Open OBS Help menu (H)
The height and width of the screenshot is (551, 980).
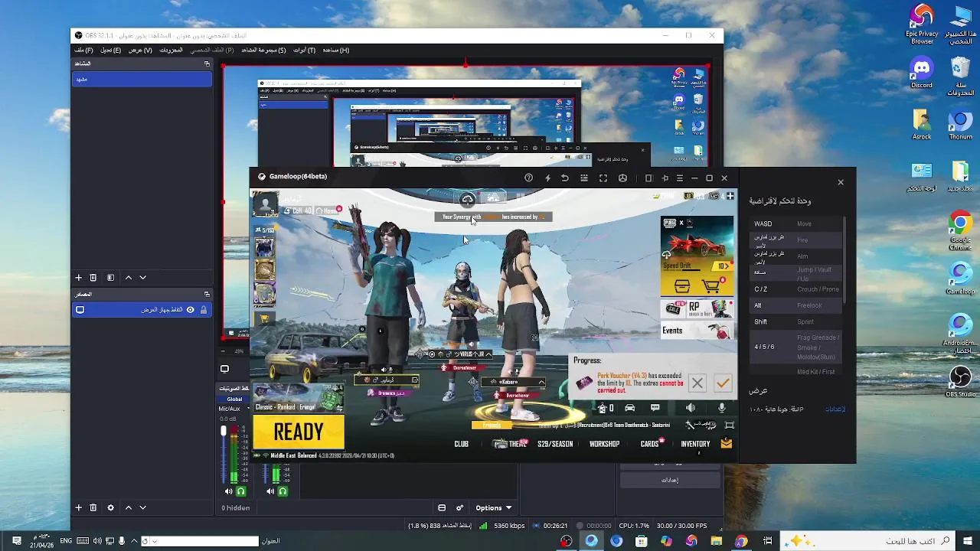(x=335, y=50)
